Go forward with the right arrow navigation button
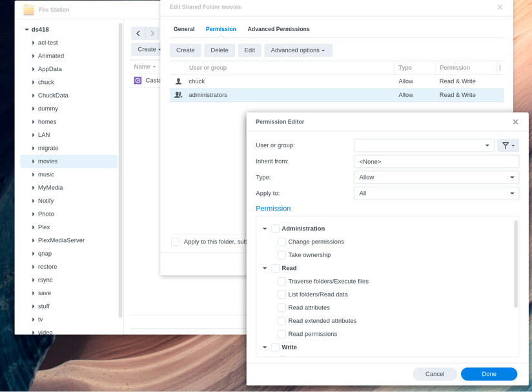 (152, 34)
